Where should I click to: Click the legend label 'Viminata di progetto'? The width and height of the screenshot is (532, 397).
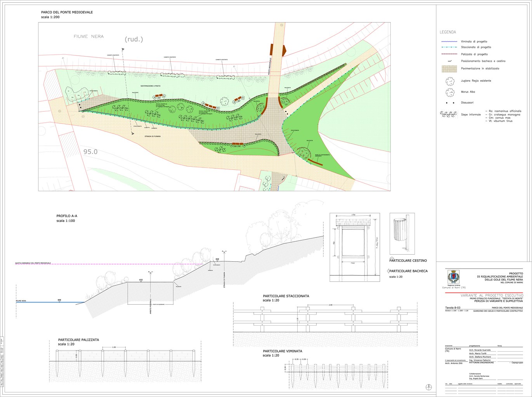[x=474, y=41]
